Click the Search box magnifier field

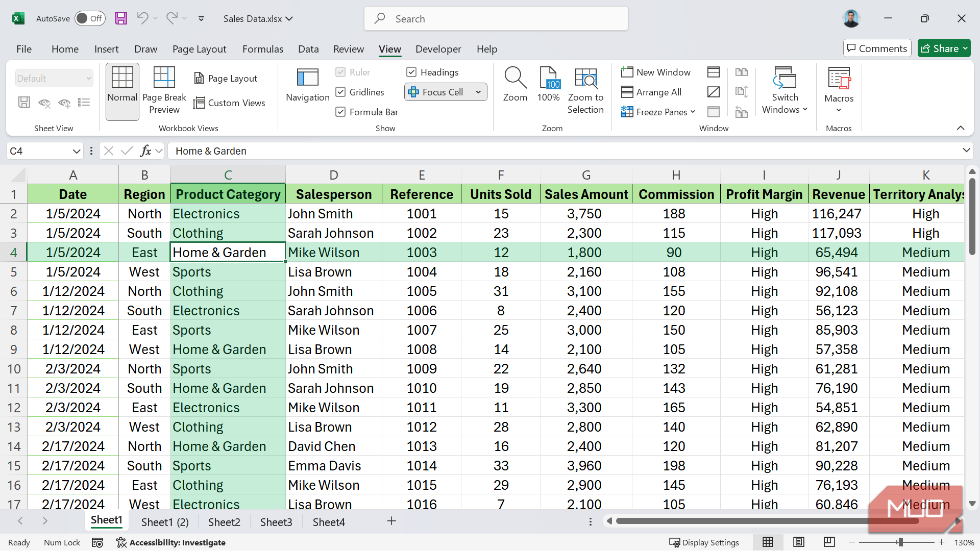[x=496, y=19]
